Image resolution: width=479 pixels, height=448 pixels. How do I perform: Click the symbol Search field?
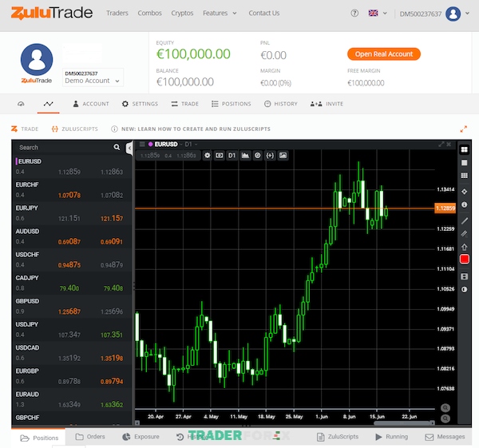[62, 147]
